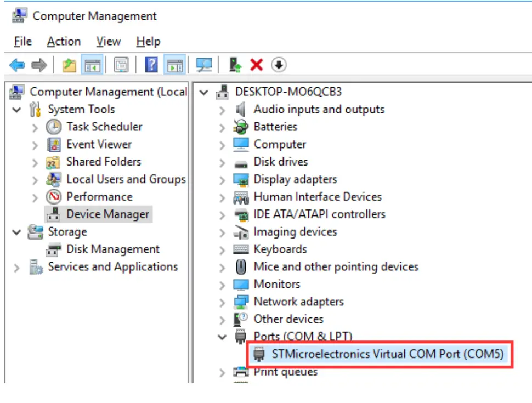Collapse the Ports (COM & LPT) category
This screenshot has height=403, width=532.
(x=222, y=337)
